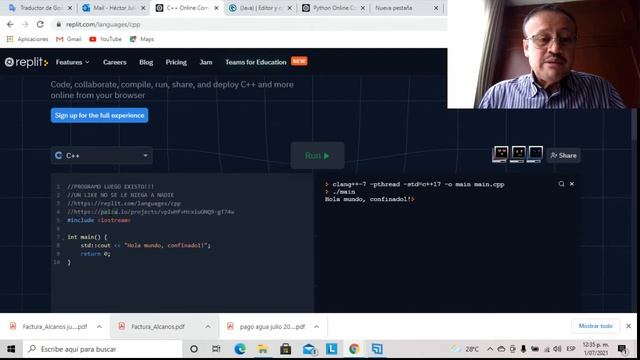The height and width of the screenshot is (360, 640).
Task: Open the blue L app on taskbar
Action: coord(331,349)
